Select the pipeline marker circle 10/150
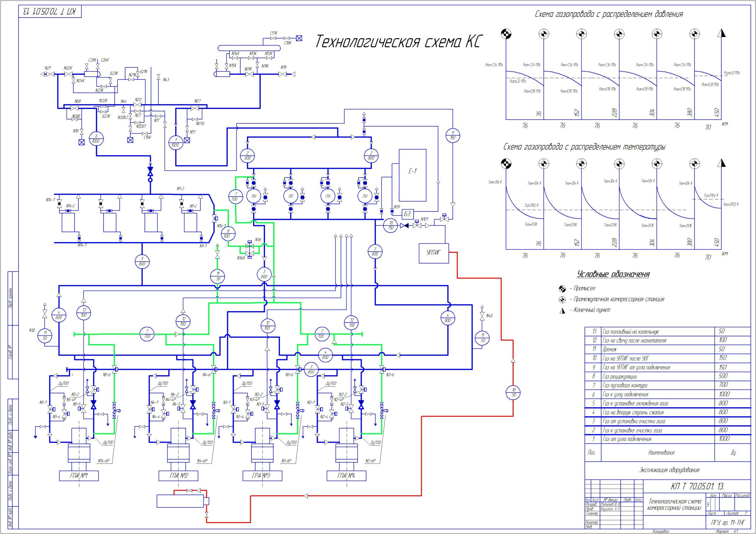The height and width of the screenshot is (534, 756). pyautogui.click(x=391, y=226)
